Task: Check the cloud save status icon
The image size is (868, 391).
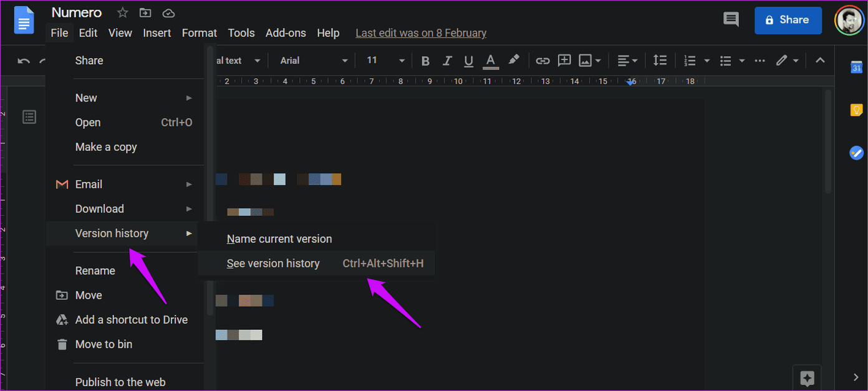Action: tap(168, 13)
